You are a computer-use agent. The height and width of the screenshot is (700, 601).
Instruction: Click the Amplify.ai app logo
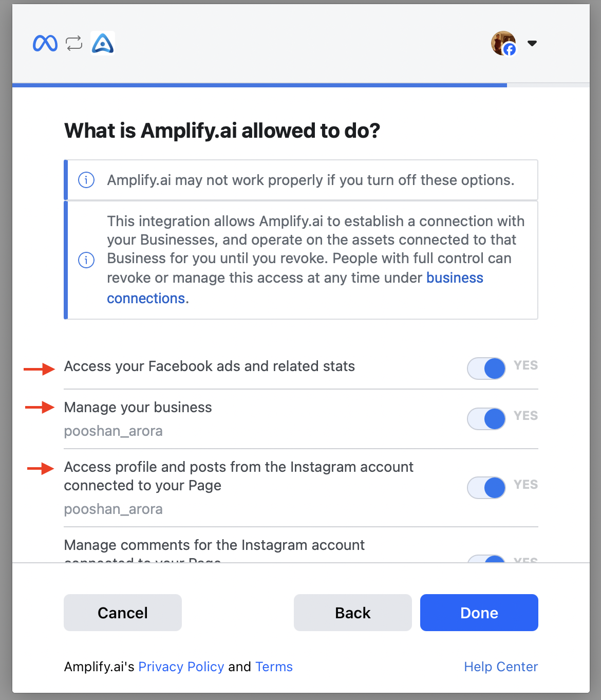tap(103, 43)
